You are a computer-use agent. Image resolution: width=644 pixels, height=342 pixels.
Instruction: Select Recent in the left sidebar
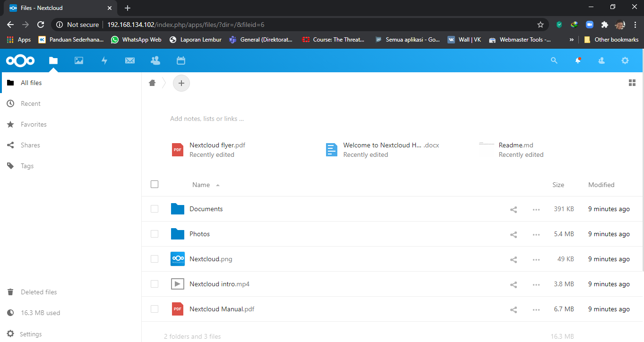click(x=31, y=103)
